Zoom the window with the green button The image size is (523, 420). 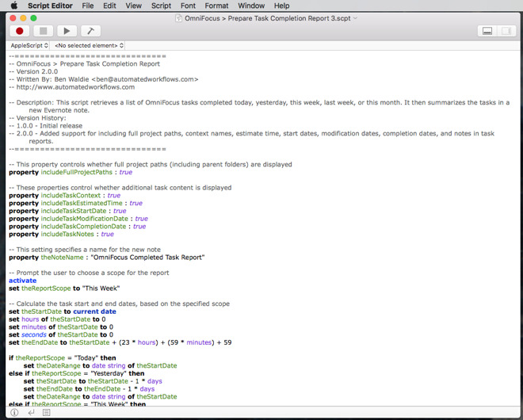click(33, 18)
